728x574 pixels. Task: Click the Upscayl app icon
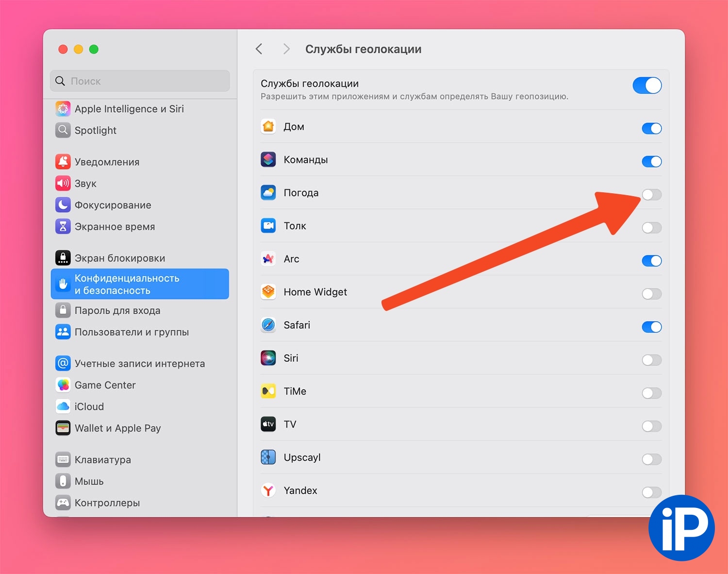268,457
